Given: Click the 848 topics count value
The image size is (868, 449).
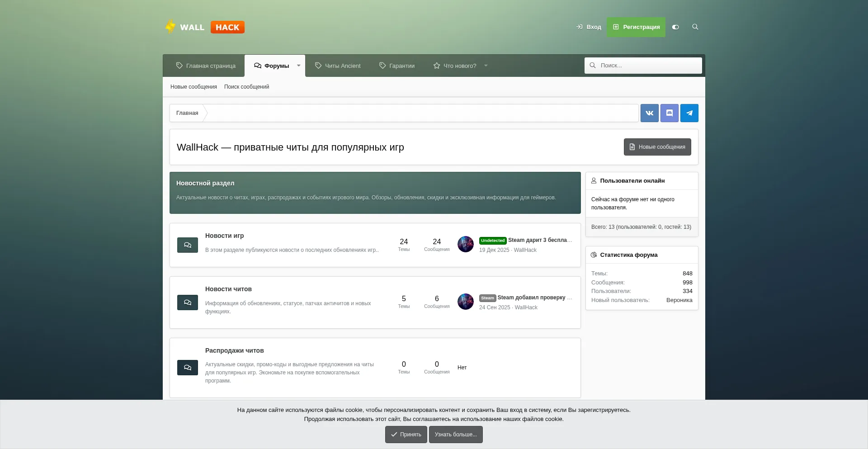Looking at the screenshot, I should coord(688,274).
